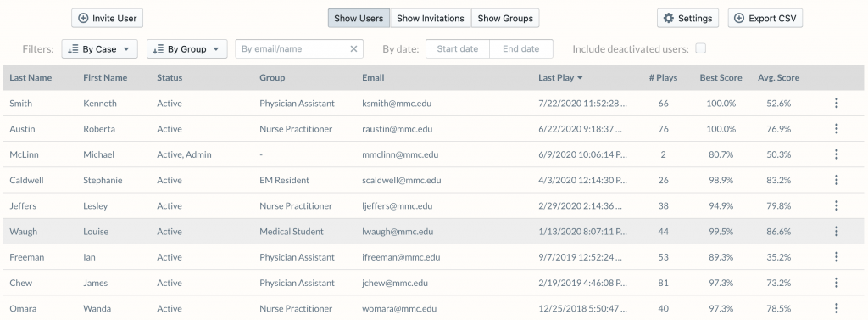
Task: Select the Start date field
Action: [457, 48]
